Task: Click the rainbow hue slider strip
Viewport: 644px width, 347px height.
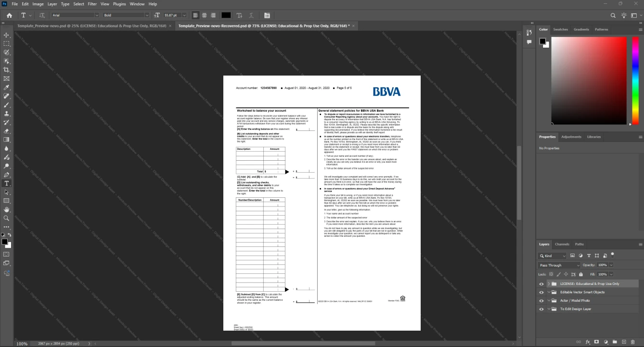Action: (635, 80)
